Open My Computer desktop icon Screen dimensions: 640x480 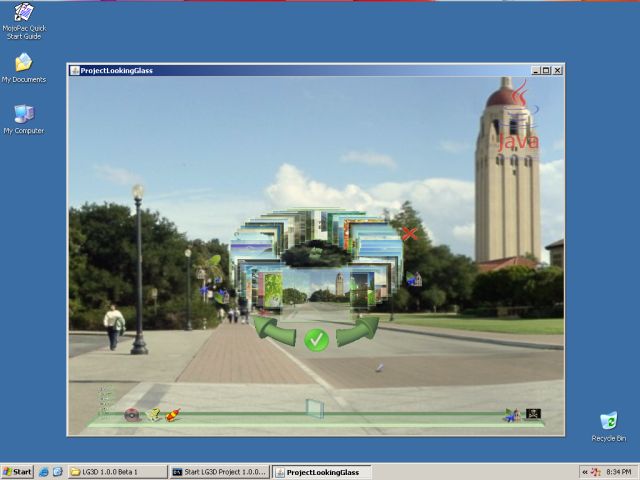pos(24,120)
